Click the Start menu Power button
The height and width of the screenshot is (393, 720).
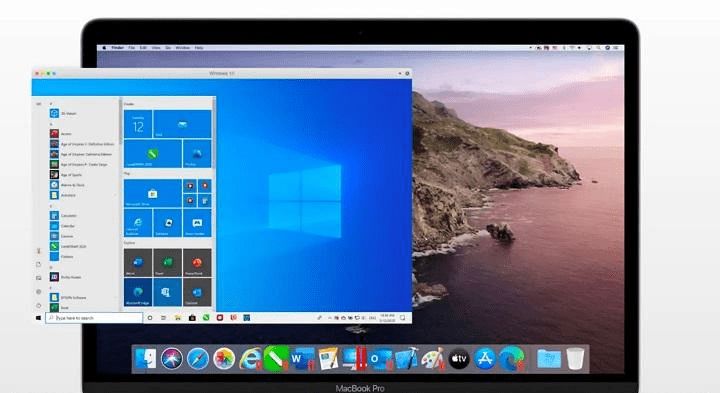click(x=39, y=305)
